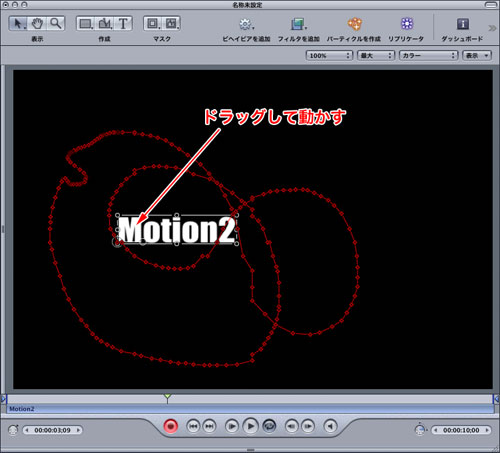Increment project duration 00:00:10;00
Screen dimensions: 500x453
(487, 430)
